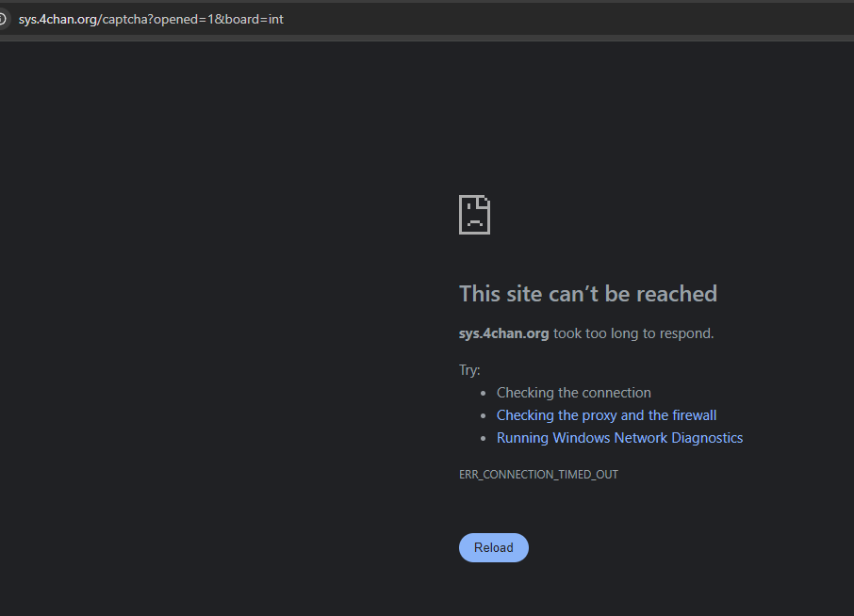The image size is (854, 616).
Task: Click the blue Reload button
Action: click(x=493, y=547)
